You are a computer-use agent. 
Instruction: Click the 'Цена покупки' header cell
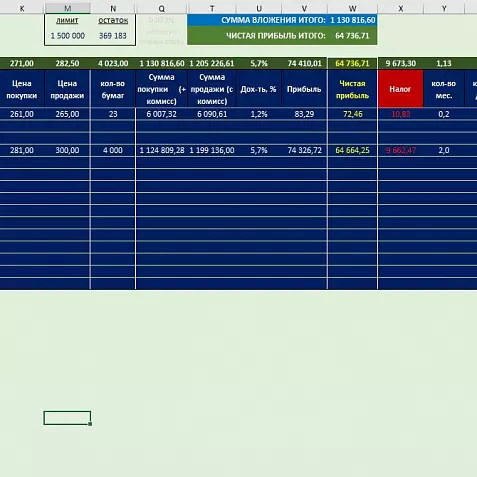coord(22,89)
